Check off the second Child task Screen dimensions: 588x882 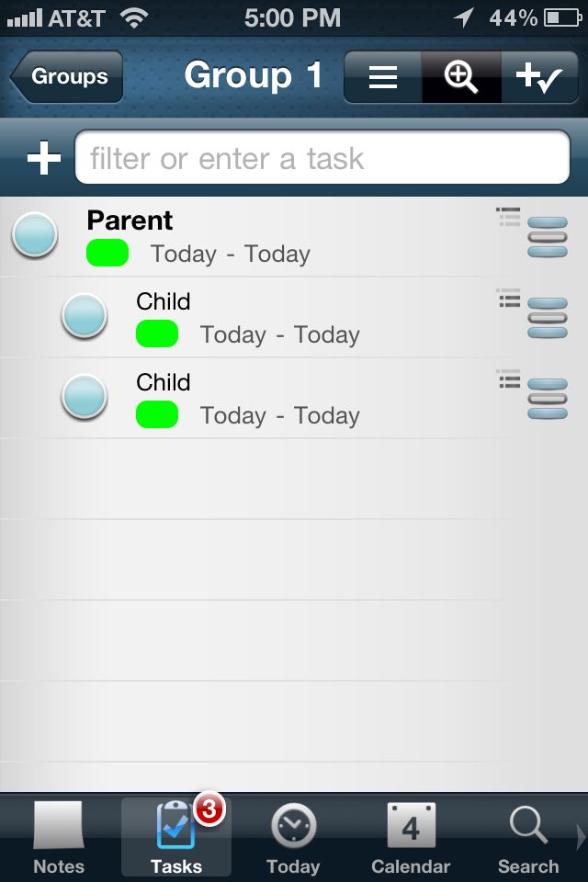[x=85, y=397]
